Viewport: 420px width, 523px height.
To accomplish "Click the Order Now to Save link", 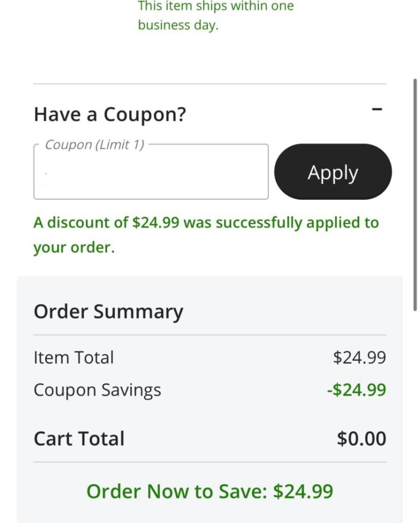I will (x=210, y=491).
